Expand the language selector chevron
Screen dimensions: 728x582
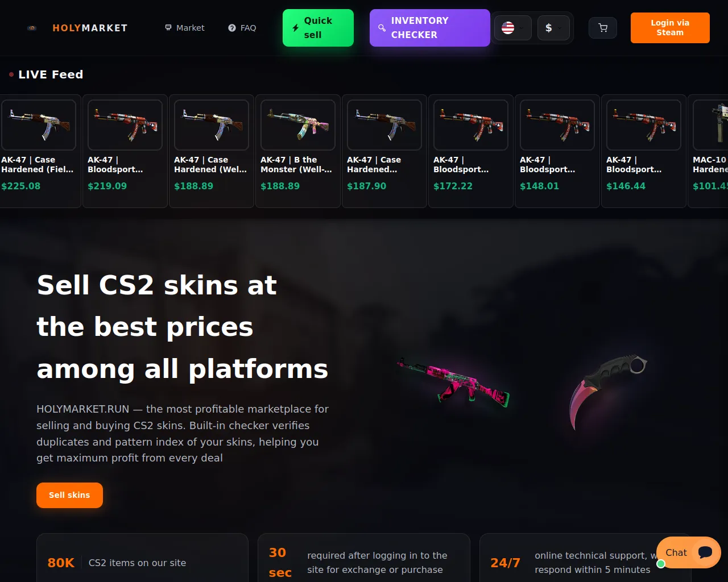coord(522,28)
